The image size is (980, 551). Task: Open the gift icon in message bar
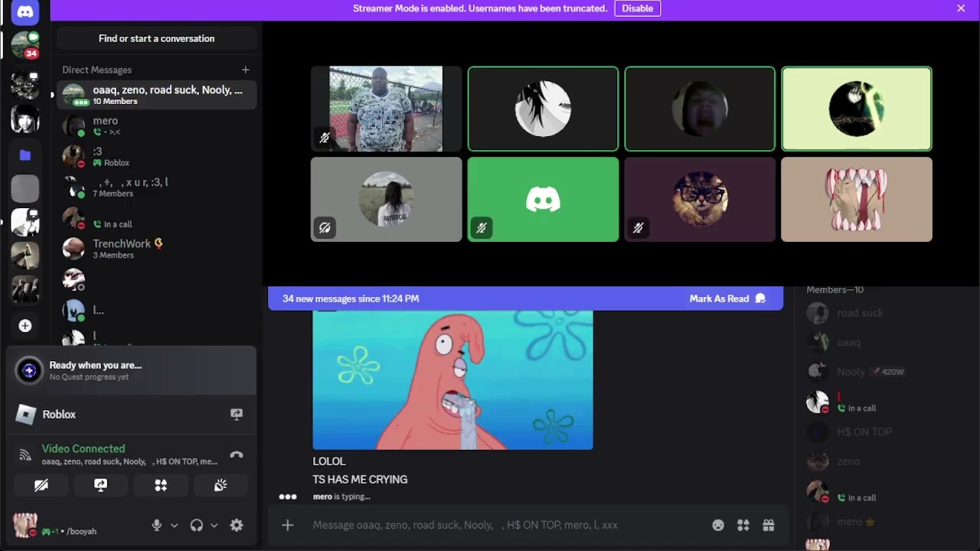(x=769, y=525)
